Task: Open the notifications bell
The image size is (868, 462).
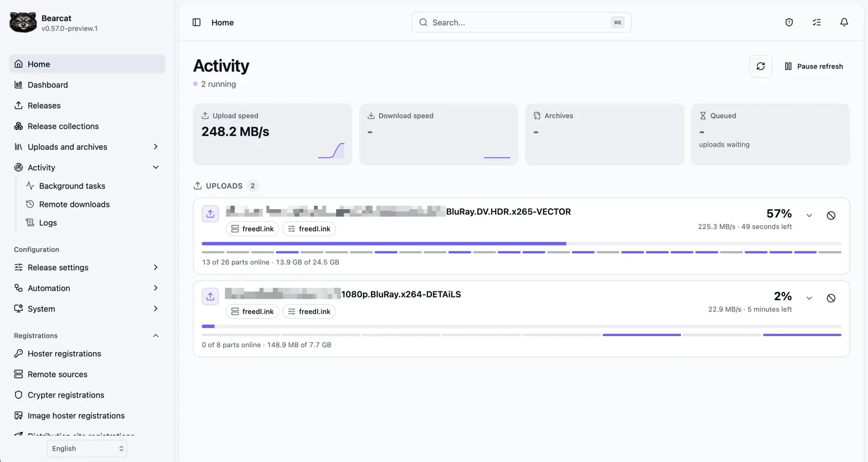Action: coord(844,22)
